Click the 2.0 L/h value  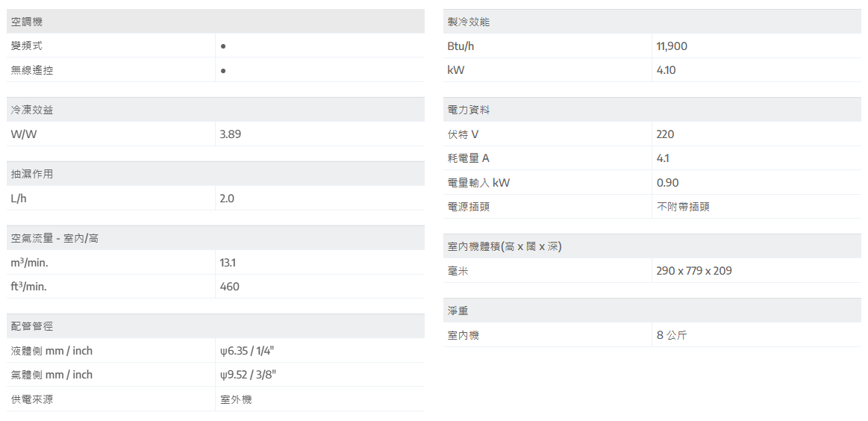pyautogui.click(x=227, y=199)
